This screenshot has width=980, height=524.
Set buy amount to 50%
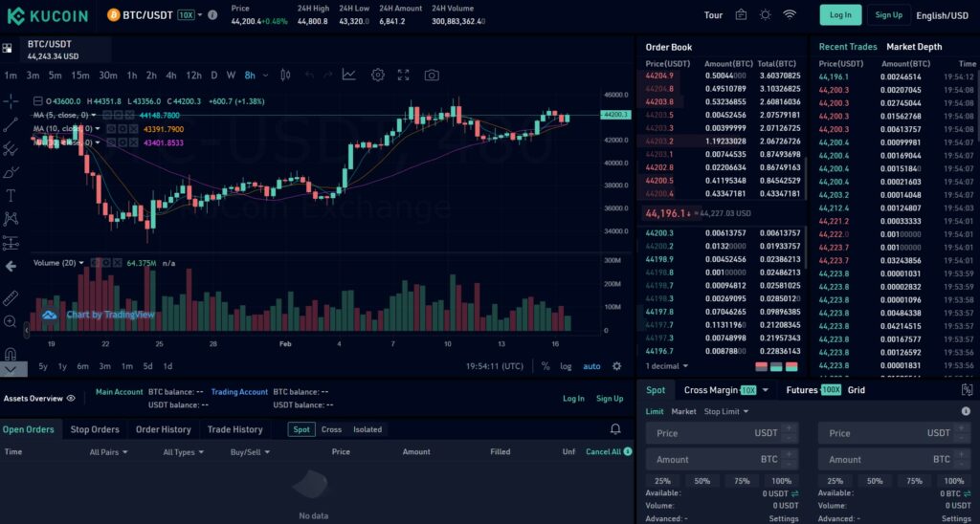(702, 481)
